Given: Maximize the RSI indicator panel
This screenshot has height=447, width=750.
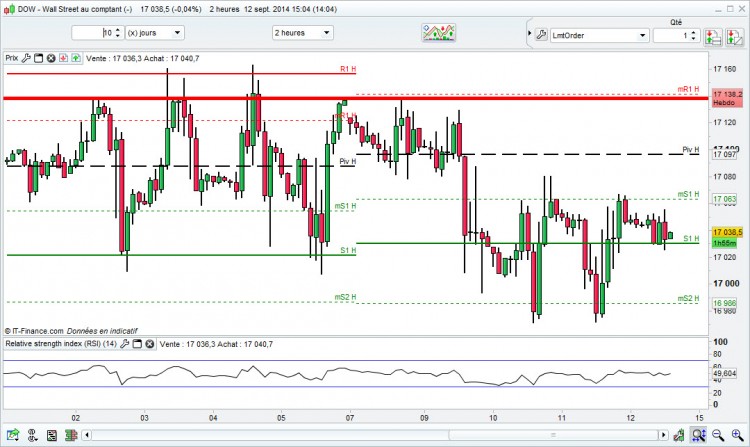Looking at the screenshot, I should click(x=137, y=344).
